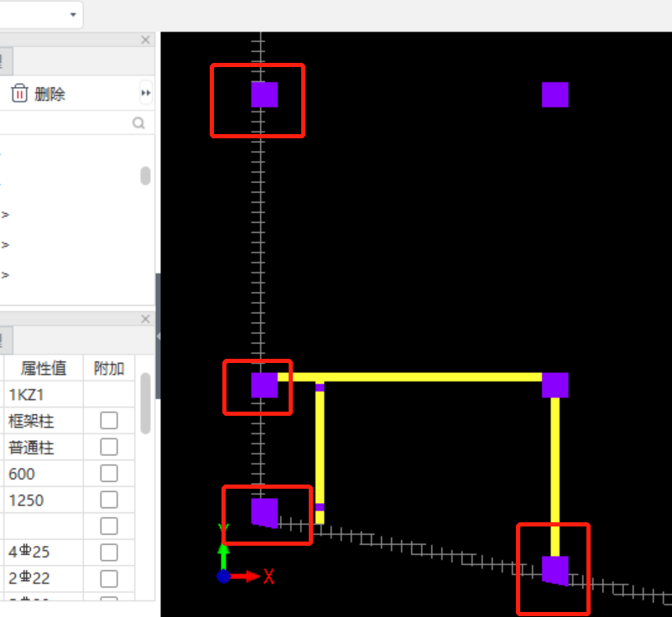672x617 pixels.
Task: Select the lower-left purple column near the origin
Action: coord(264,512)
